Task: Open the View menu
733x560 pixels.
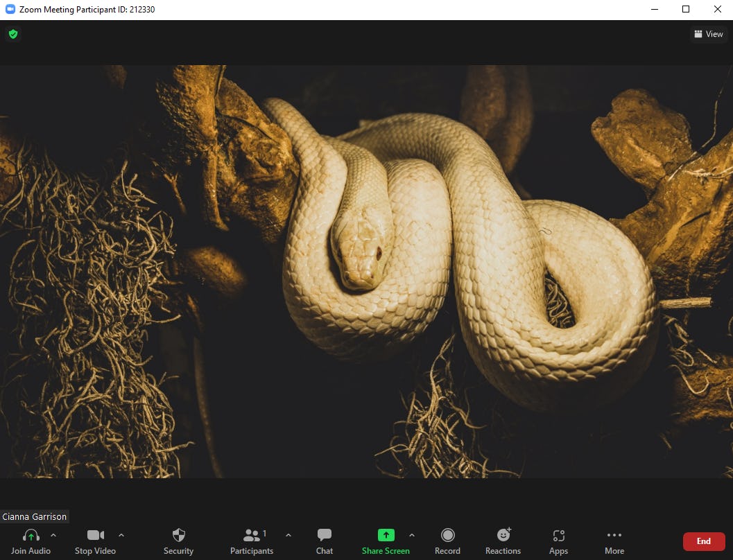Action: (708, 33)
